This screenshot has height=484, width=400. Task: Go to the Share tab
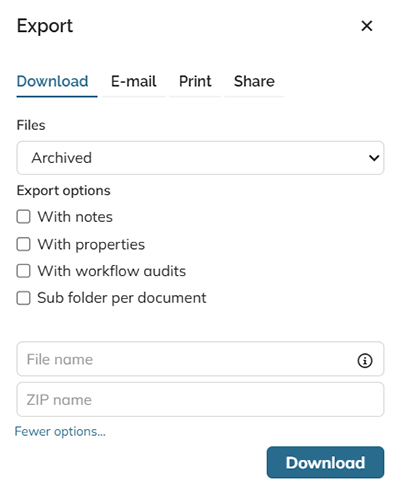254,81
